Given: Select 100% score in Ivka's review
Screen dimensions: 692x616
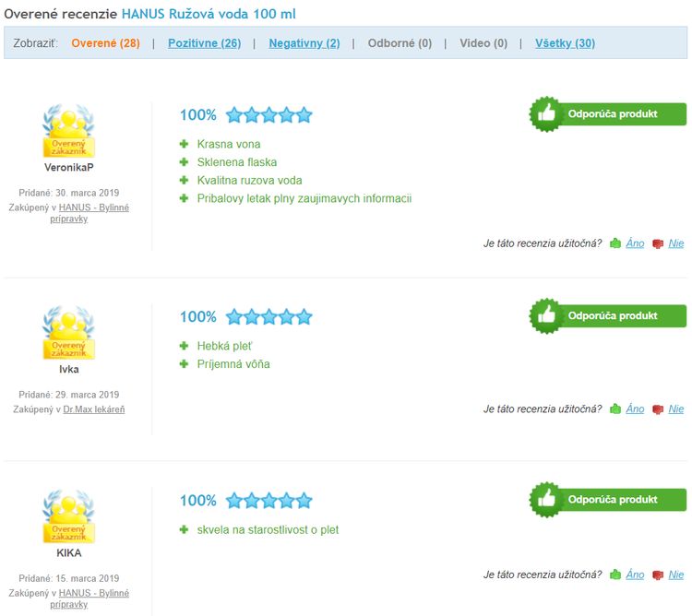Looking at the screenshot, I should pos(198,317).
